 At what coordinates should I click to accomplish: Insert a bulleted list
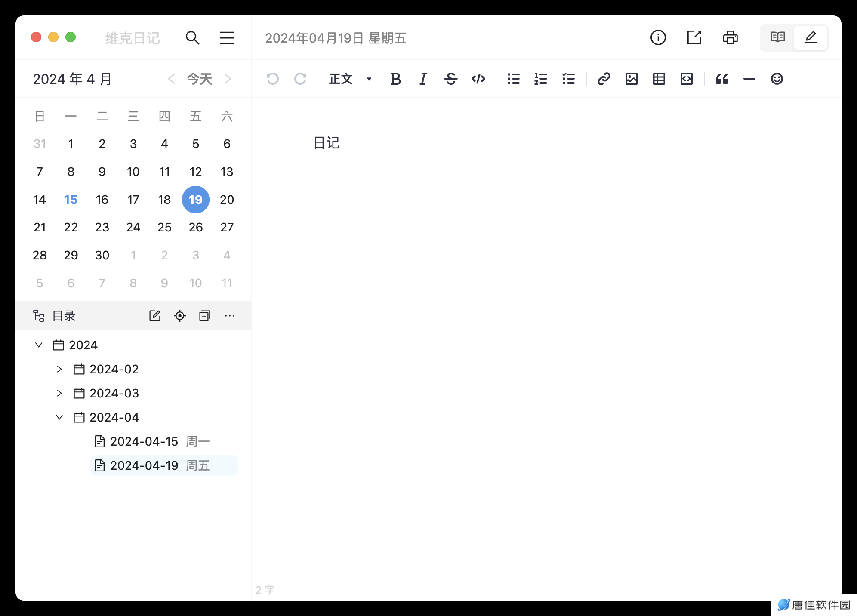coord(514,79)
